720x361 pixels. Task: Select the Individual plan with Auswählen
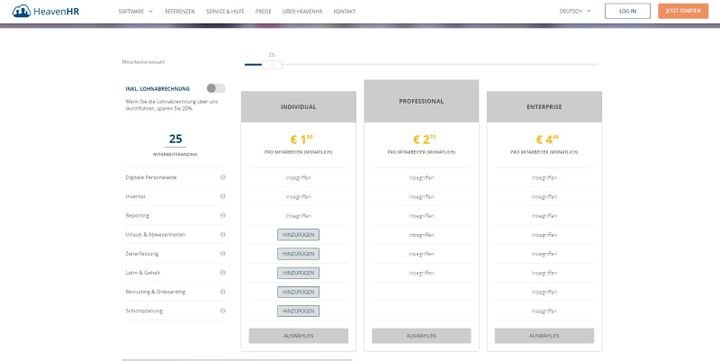[298, 336]
